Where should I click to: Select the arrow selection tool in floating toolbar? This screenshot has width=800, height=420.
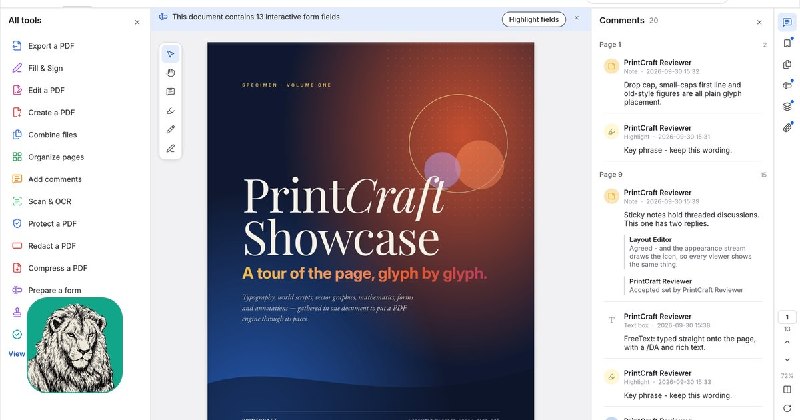(170, 54)
